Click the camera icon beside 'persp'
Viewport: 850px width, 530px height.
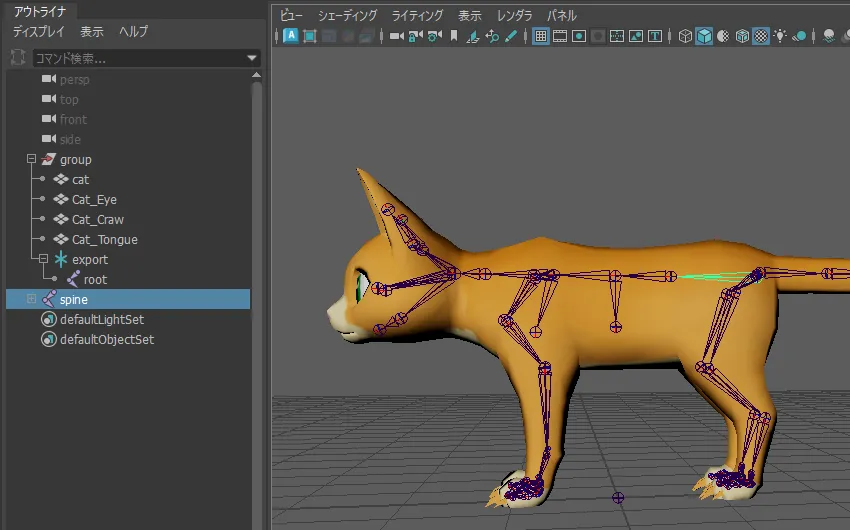coord(49,79)
